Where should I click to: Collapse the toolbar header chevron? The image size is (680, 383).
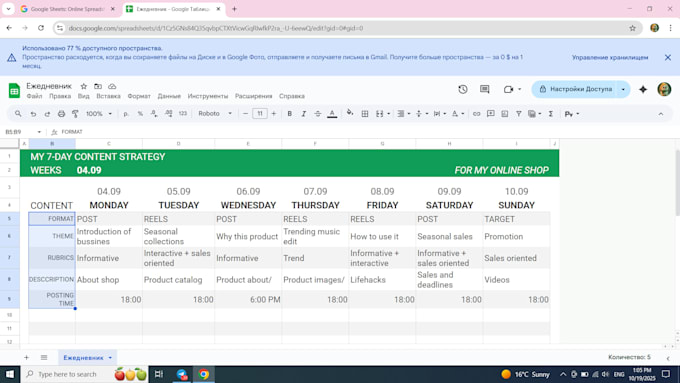(660, 114)
